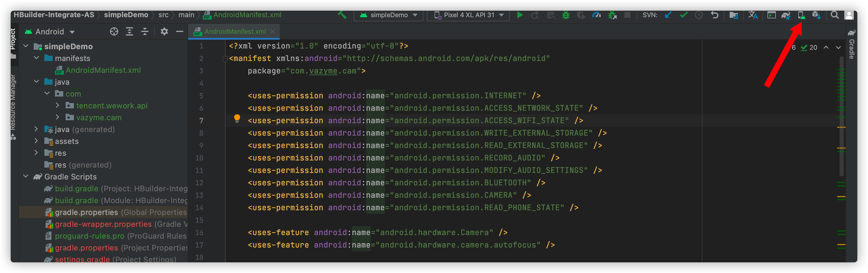Viewport: 868px width, 273px height.
Task: Click the Make Project hammer icon
Action: pos(342,15)
